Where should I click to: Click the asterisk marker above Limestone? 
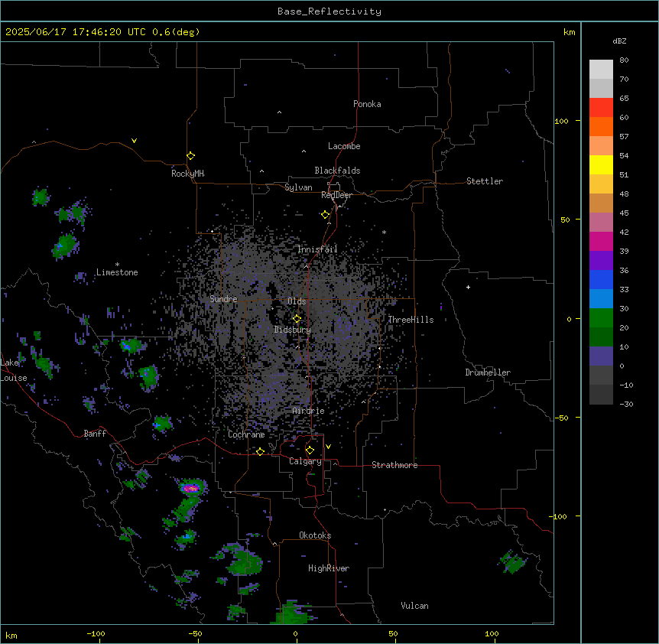(117, 265)
